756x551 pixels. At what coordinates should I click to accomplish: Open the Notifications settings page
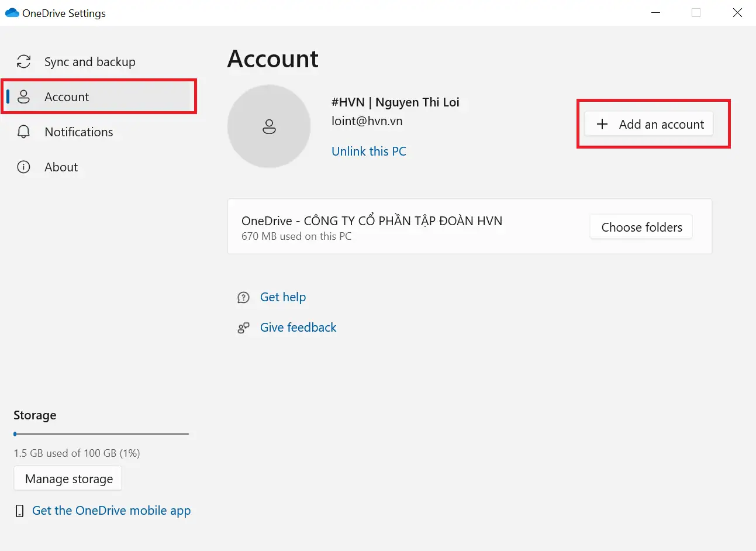coord(79,132)
